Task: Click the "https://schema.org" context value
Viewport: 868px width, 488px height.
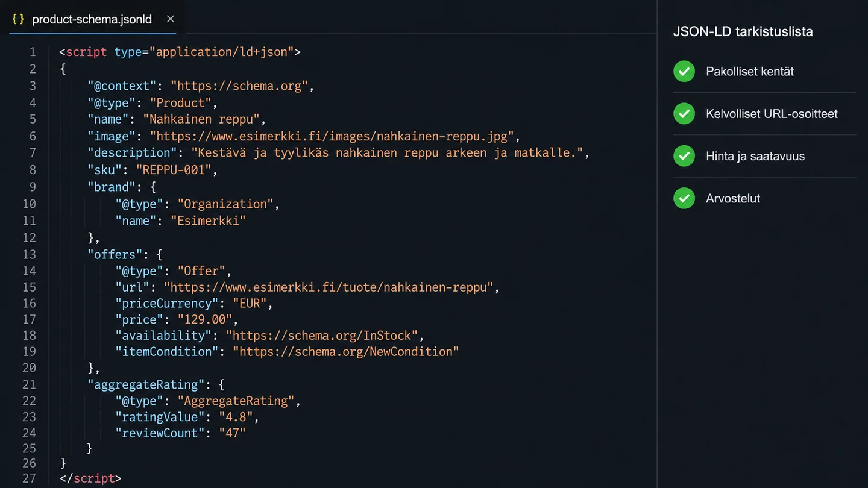Action: point(239,86)
